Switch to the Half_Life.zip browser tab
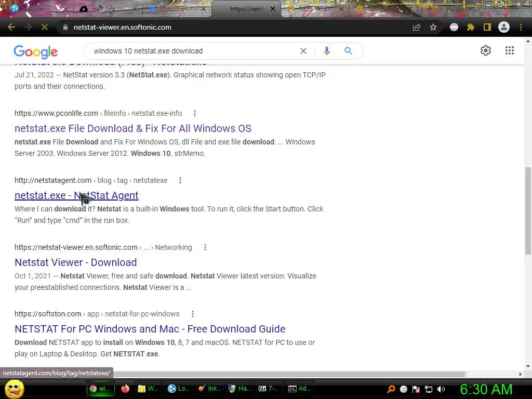The height and width of the screenshot is (399, 532). (x=107, y=9)
